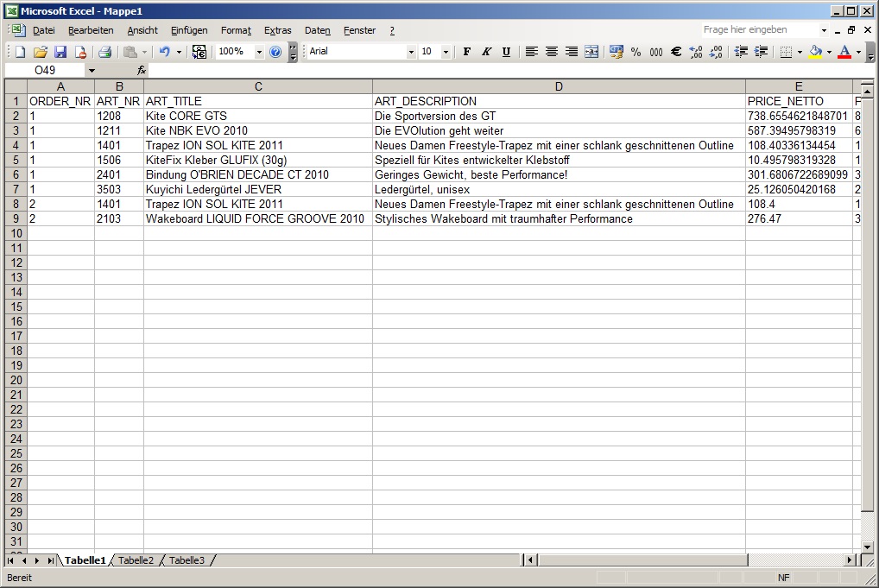Toggle underline (U) formatting
Image resolution: width=879 pixels, height=588 pixels.
click(x=506, y=52)
